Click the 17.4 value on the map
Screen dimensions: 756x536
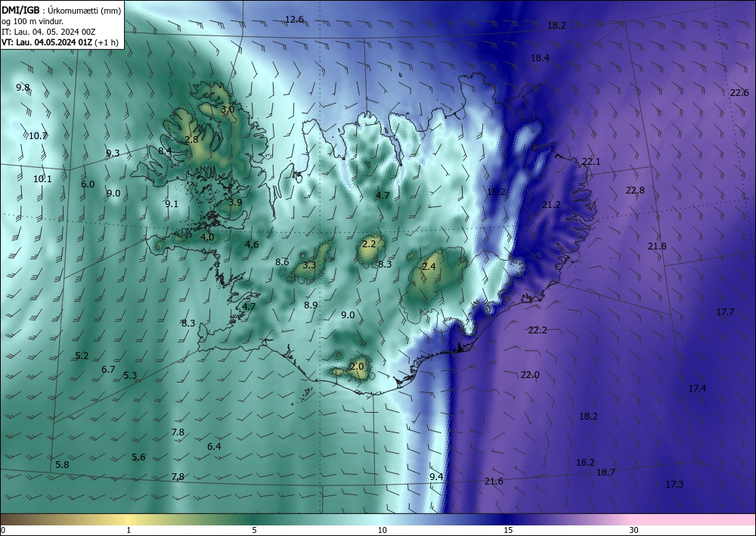[x=697, y=388]
